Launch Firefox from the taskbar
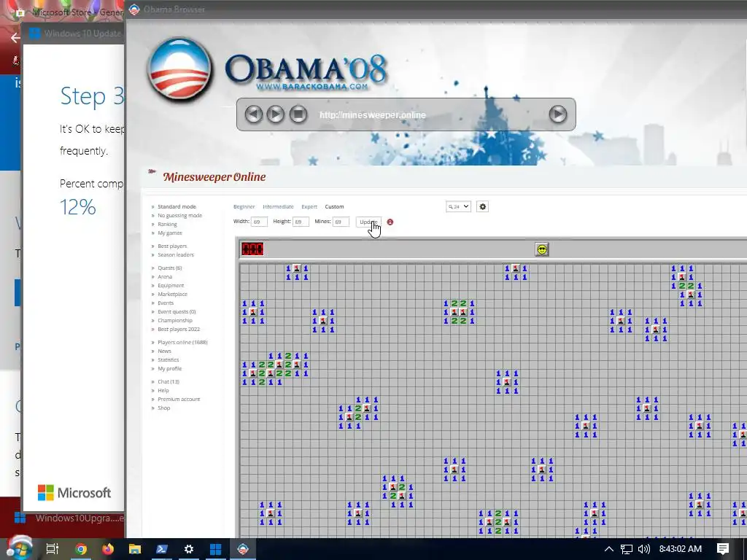747x560 pixels. [108, 549]
